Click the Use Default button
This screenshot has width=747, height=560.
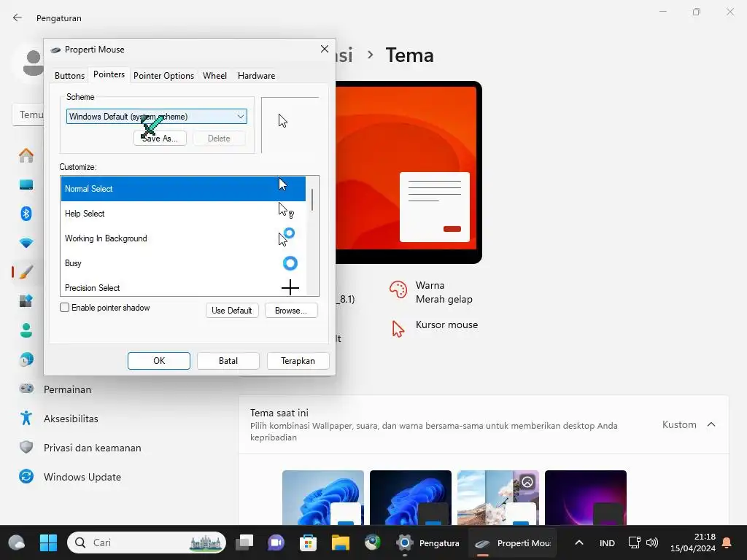click(x=232, y=311)
